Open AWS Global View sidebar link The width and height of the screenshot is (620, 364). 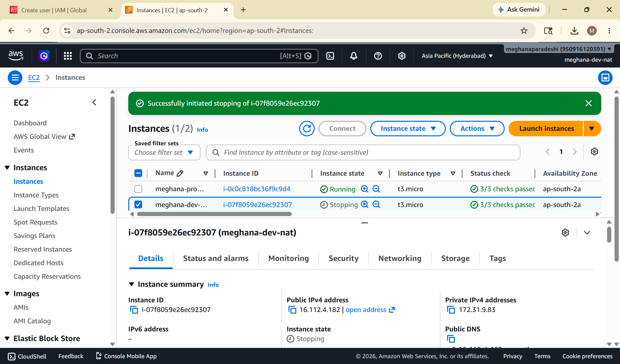click(44, 137)
